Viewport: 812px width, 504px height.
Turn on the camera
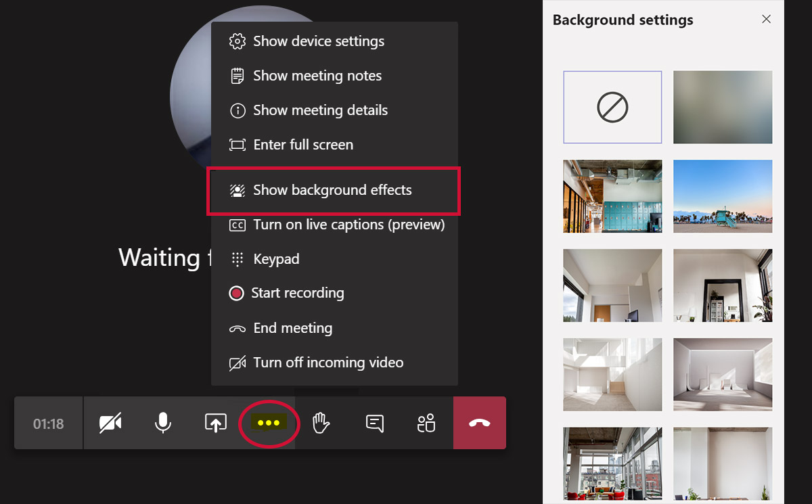(110, 423)
